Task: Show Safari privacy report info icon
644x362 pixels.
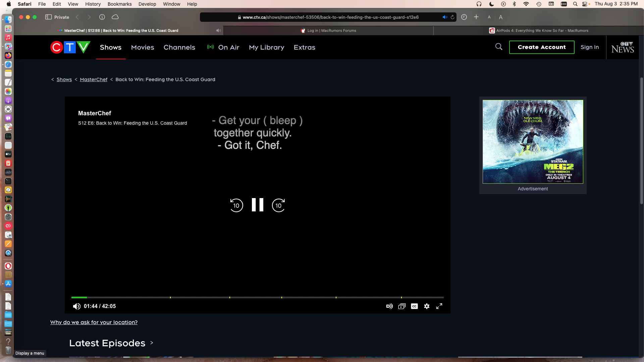Action: 102,17
